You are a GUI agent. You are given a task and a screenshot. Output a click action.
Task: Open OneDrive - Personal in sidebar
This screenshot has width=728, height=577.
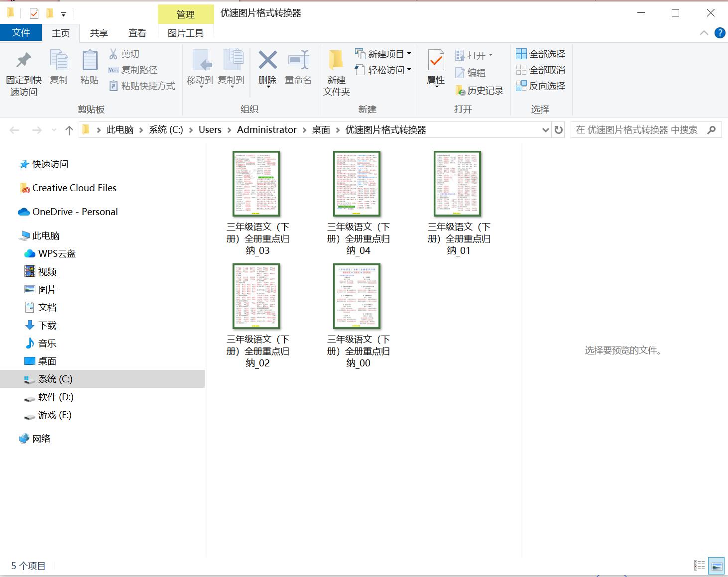(x=75, y=211)
